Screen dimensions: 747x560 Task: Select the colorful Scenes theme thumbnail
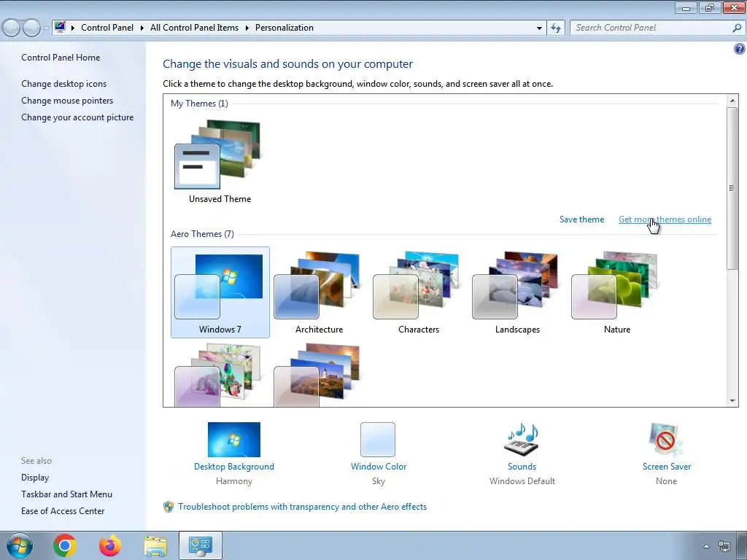click(218, 375)
